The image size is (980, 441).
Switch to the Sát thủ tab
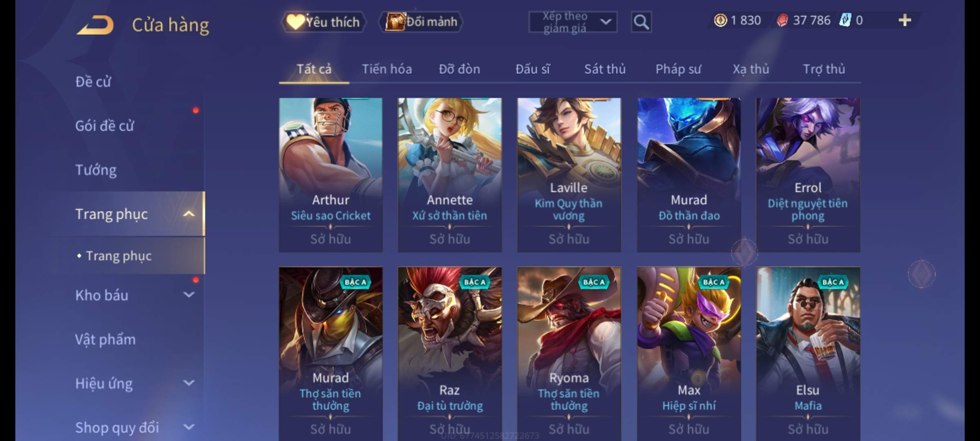coord(605,69)
